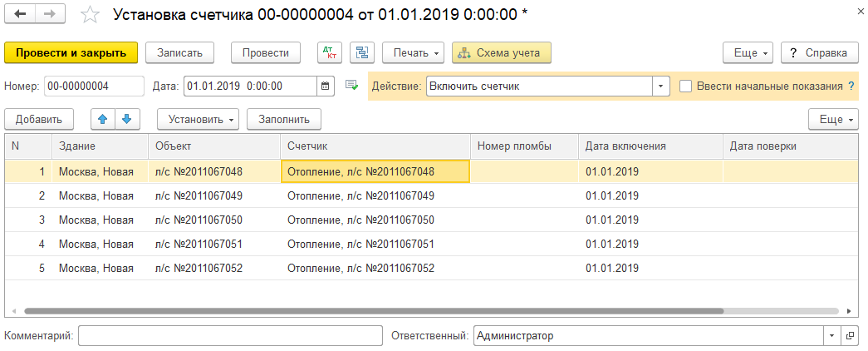
Task: Expand the Действие dropdown list
Action: (x=661, y=86)
